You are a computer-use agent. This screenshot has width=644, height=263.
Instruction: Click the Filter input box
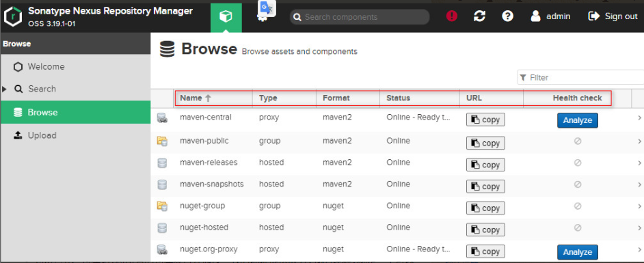point(580,77)
